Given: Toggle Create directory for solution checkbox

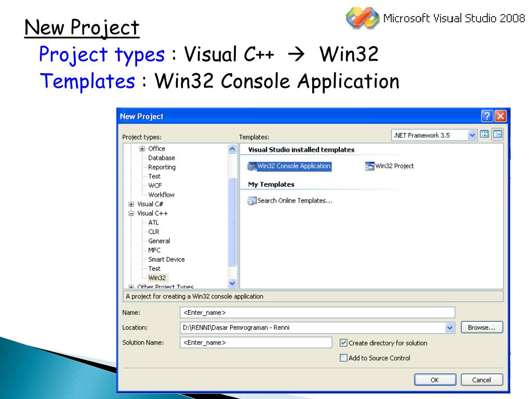Looking at the screenshot, I should click(343, 343).
